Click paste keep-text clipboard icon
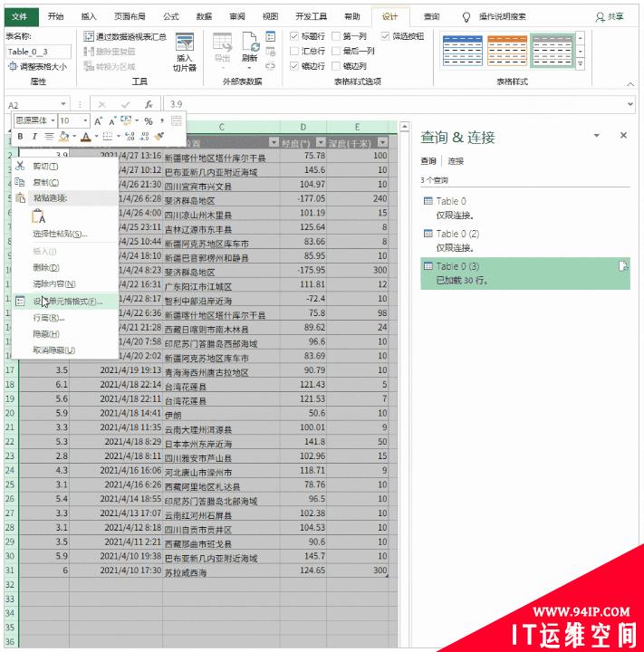 point(39,216)
